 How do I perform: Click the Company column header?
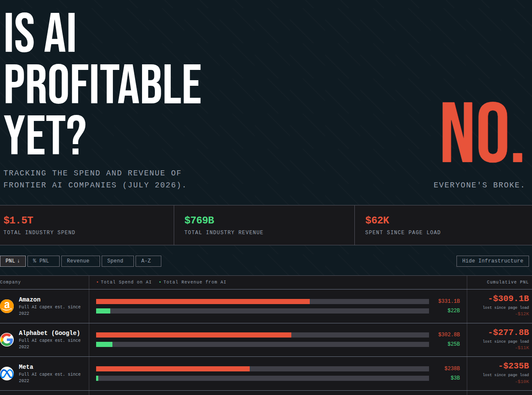pyautogui.click(x=10, y=282)
